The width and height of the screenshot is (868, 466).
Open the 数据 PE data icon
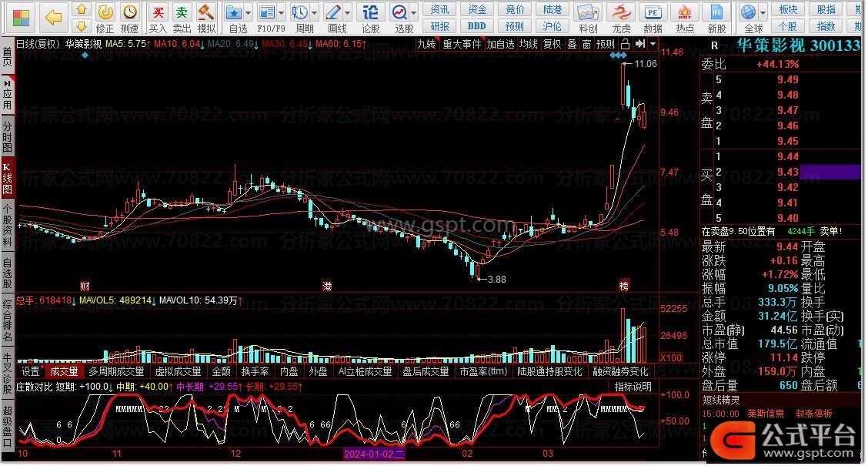click(653, 12)
